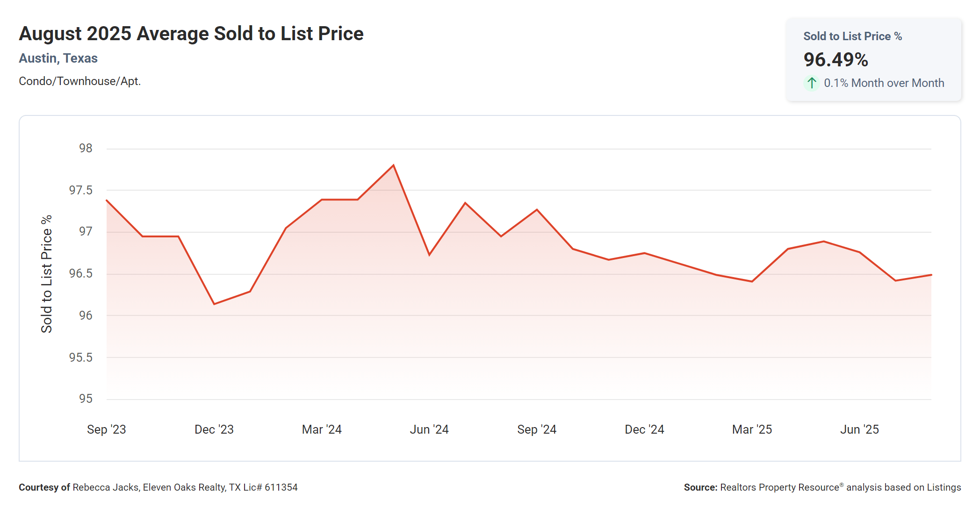Click the '0.1% Month over Month' text
The height and width of the screenshot is (514, 980).
884,83
